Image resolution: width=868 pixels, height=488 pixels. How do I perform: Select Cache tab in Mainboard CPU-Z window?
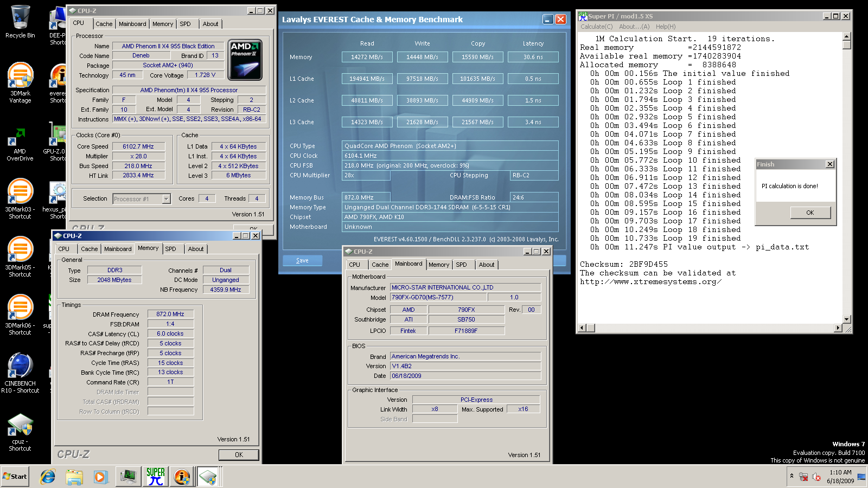coord(380,265)
